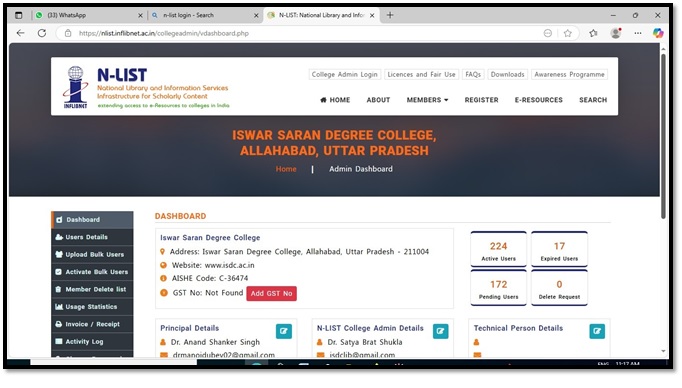Click the browser back arrow
The width and height of the screenshot is (682, 388).
[20, 33]
